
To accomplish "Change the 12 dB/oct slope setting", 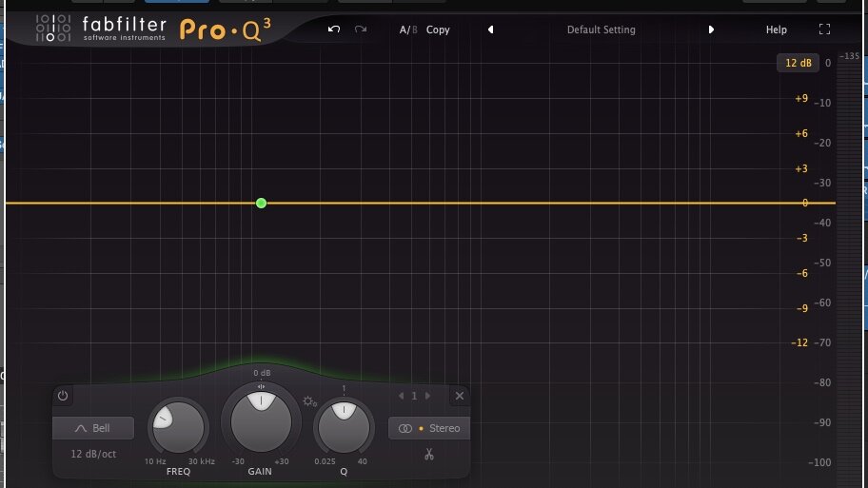I will 93,454.
